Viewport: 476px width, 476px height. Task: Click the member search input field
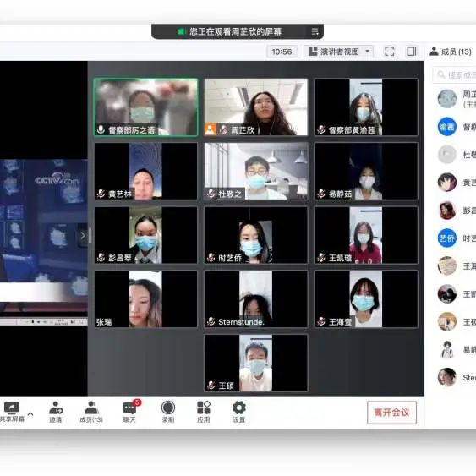click(x=455, y=74)
